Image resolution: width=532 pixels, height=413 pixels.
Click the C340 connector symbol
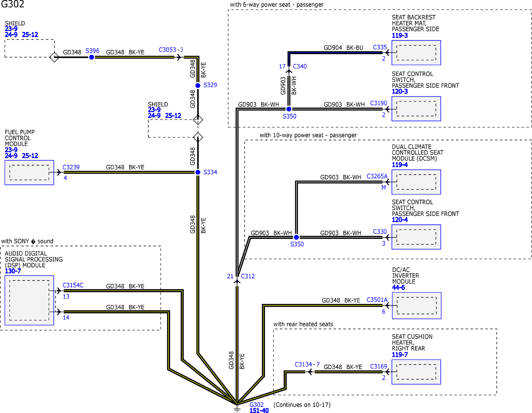click(289, 71)
